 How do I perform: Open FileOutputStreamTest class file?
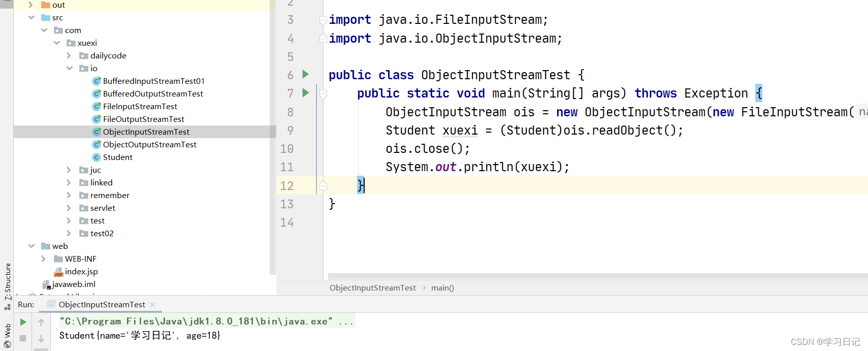pos(144,119)
